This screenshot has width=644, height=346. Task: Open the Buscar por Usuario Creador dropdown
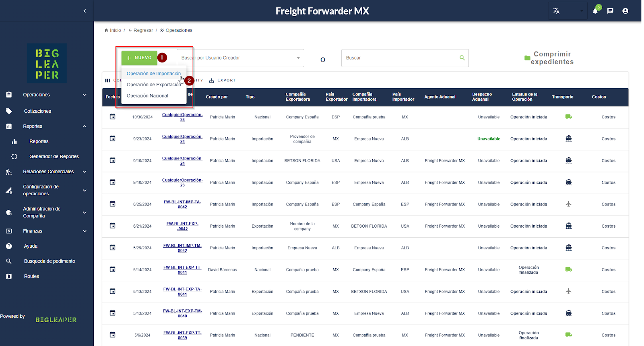240,58
